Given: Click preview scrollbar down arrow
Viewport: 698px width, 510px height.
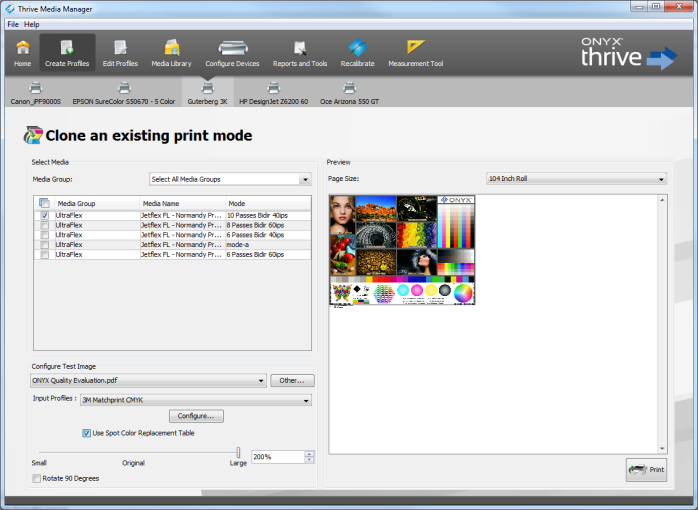Looking at the screenshot, I should tap(662, 449).
